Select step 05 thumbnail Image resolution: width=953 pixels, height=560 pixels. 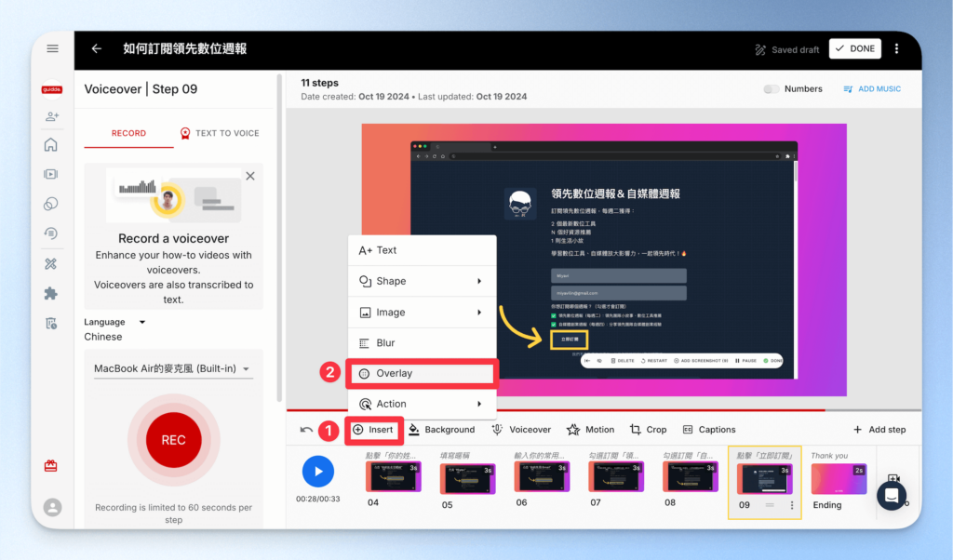coord(467,479)
